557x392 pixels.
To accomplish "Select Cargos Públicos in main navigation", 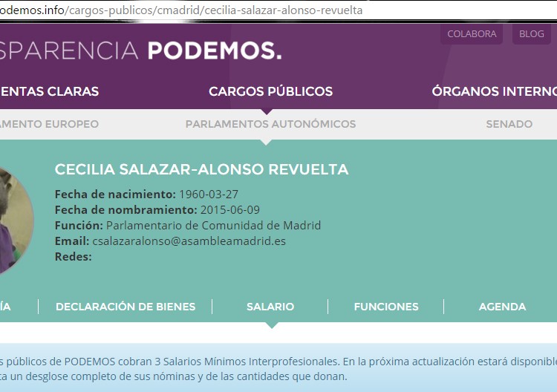I will point(270,91).
